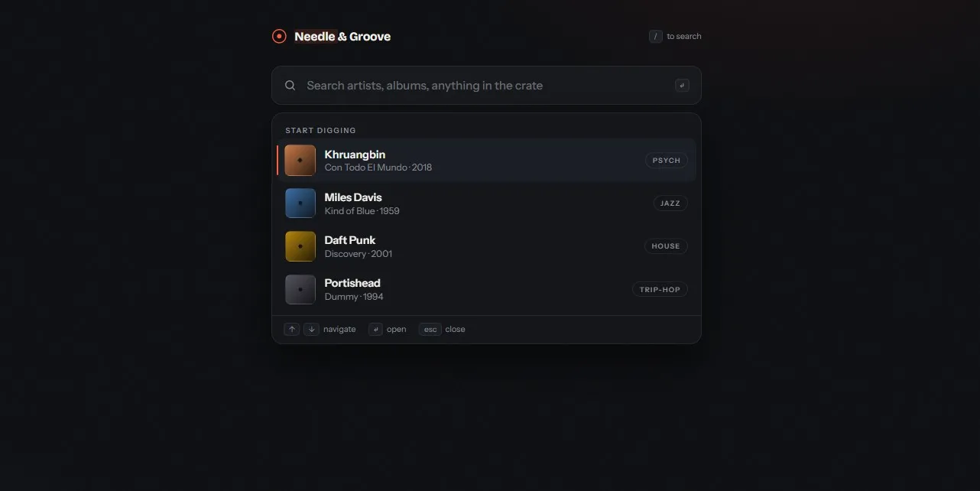Click the 'close' footer label
980x491 pixels.
point(456,329)
